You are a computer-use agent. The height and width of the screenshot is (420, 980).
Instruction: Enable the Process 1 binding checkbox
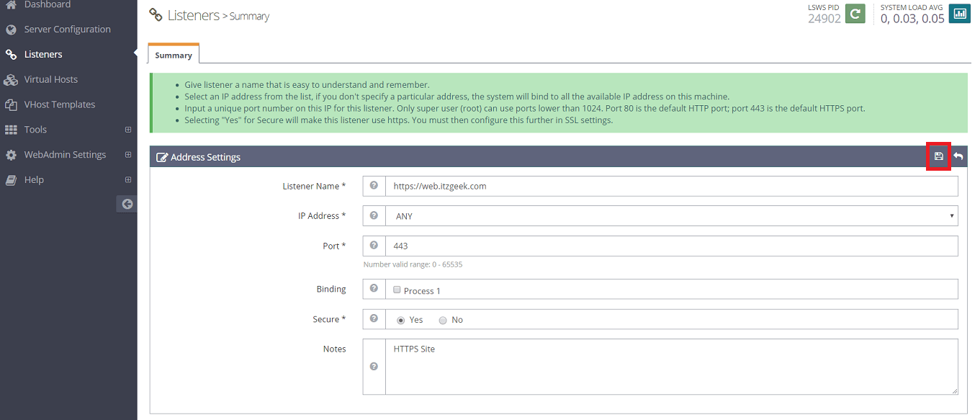point(397,290)
